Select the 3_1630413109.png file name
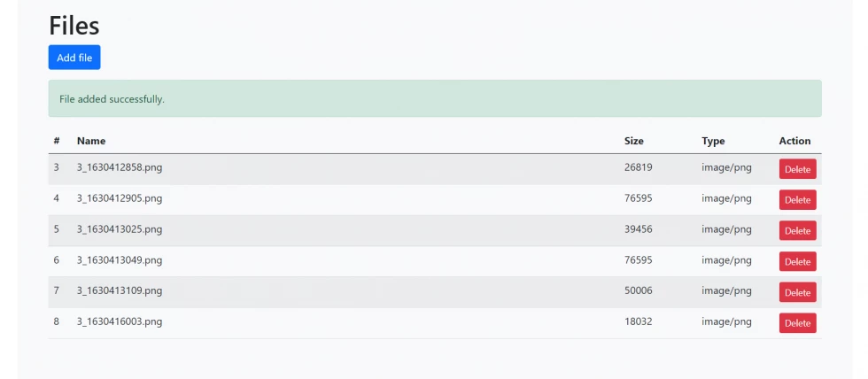 pyautogui.click(x=120, y=290)
